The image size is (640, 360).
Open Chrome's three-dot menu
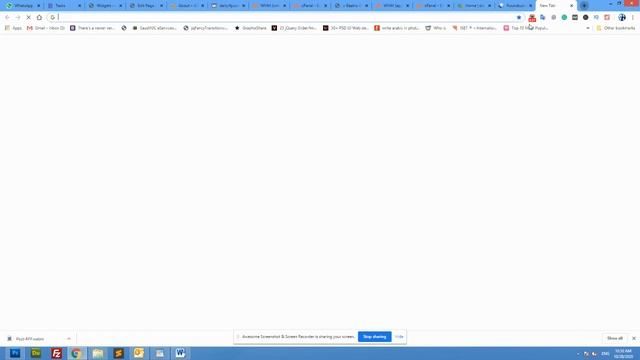pyautogui.click(x=633, y=18)
